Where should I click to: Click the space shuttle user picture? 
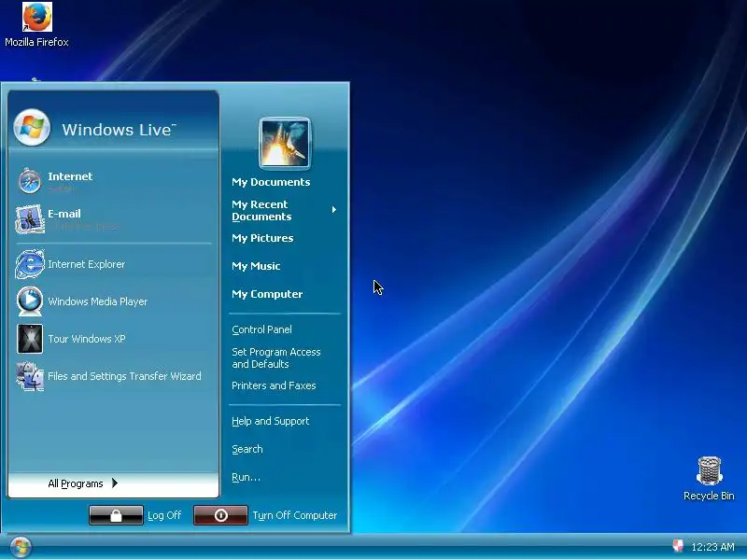click(x=285, y=144)
